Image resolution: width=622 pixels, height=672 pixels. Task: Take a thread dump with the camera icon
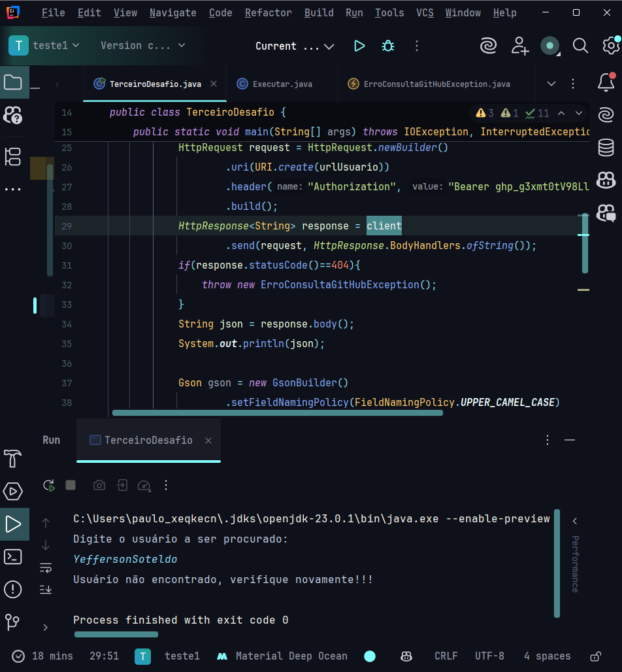(x=99, y=485)
